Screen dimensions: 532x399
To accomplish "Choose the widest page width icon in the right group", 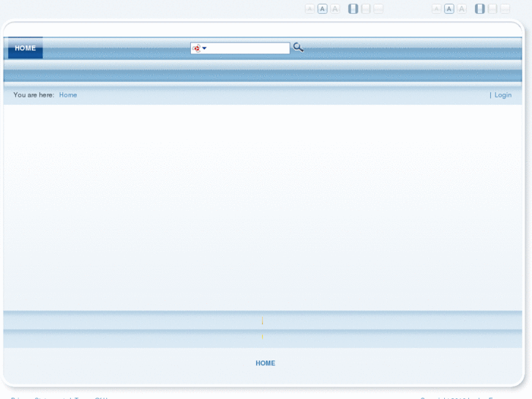I will 505,9.
